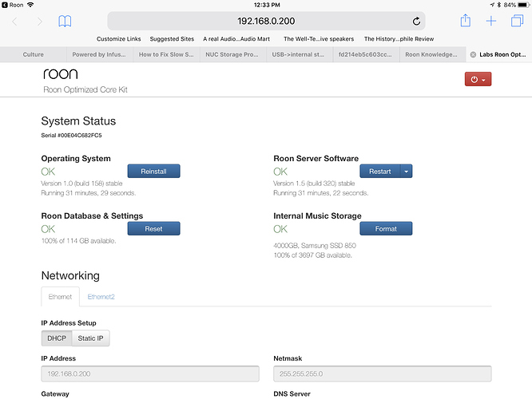Open the USB->internal st tab
Screen dimensions: 532x399
[298, 54]
